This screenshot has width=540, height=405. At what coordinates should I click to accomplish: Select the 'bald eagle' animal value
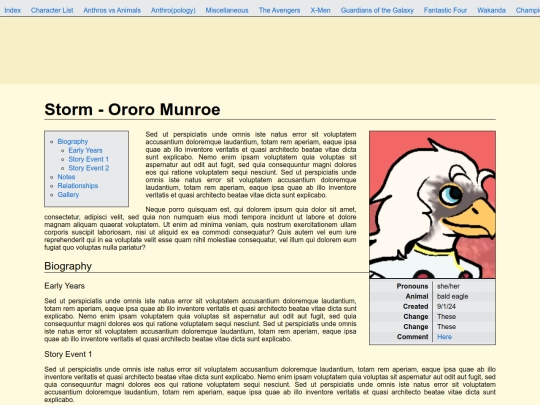coord(452,296)
